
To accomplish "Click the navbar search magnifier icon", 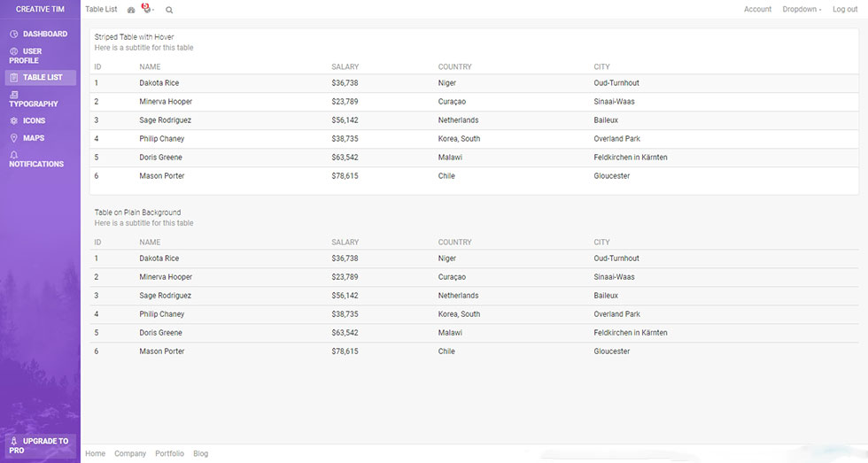I will coord(169,10).
